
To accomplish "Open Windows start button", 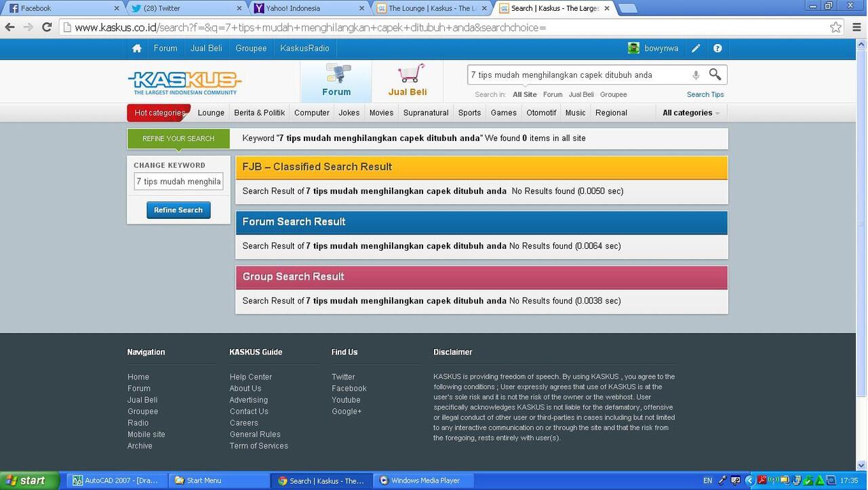I will tap(29, 481).
